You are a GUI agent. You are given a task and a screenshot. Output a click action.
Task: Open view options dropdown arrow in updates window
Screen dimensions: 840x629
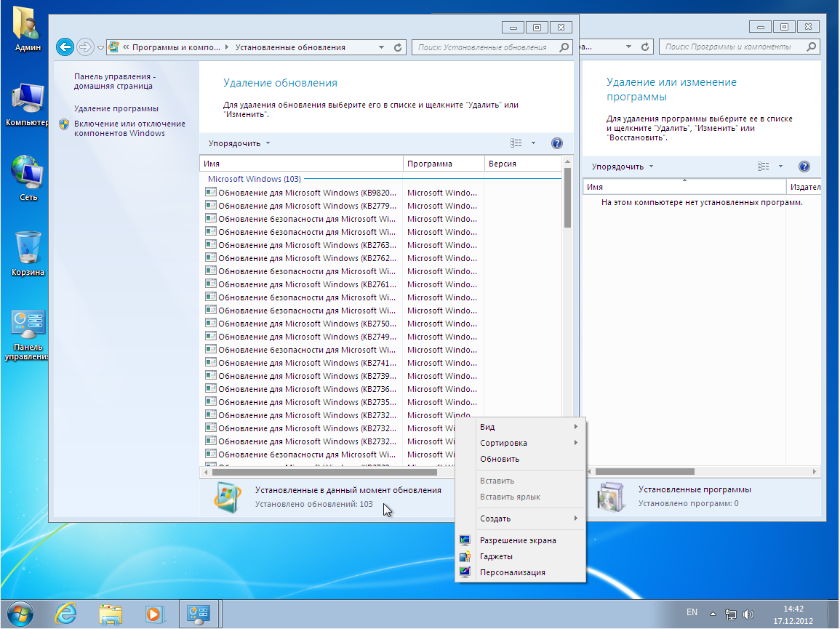coord(533,143)
